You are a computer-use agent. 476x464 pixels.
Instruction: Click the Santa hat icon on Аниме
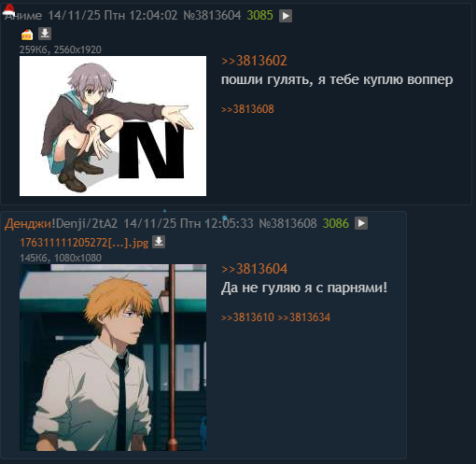tap(8, 9)
